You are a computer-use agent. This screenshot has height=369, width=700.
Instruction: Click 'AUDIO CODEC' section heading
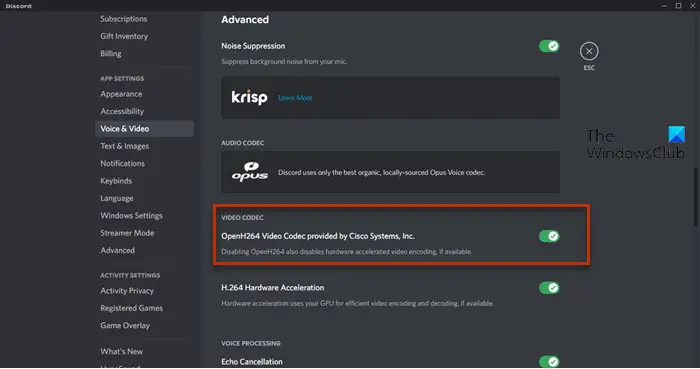click(x=242, y=143)
